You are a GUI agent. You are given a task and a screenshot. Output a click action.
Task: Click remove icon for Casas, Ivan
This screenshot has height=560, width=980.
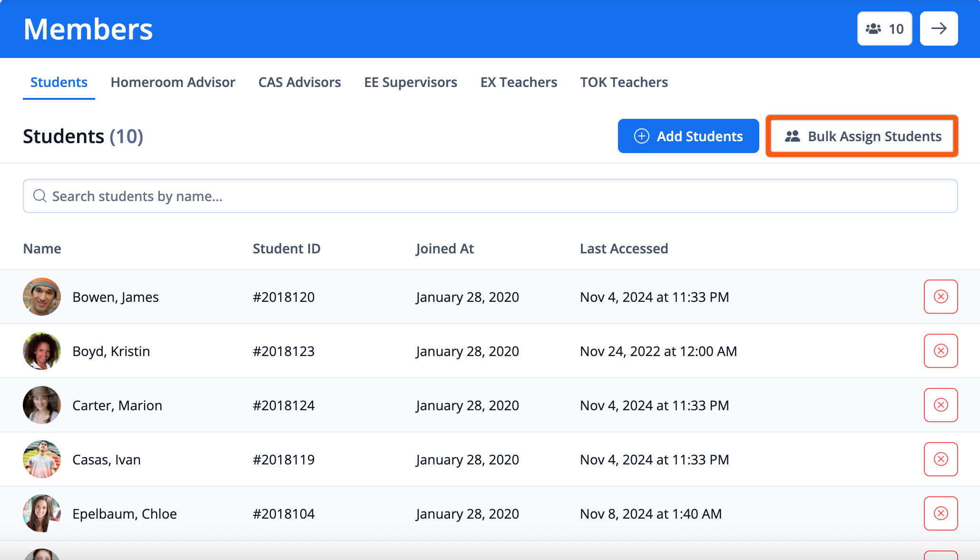pyautogui.click(x=941, y=459)
